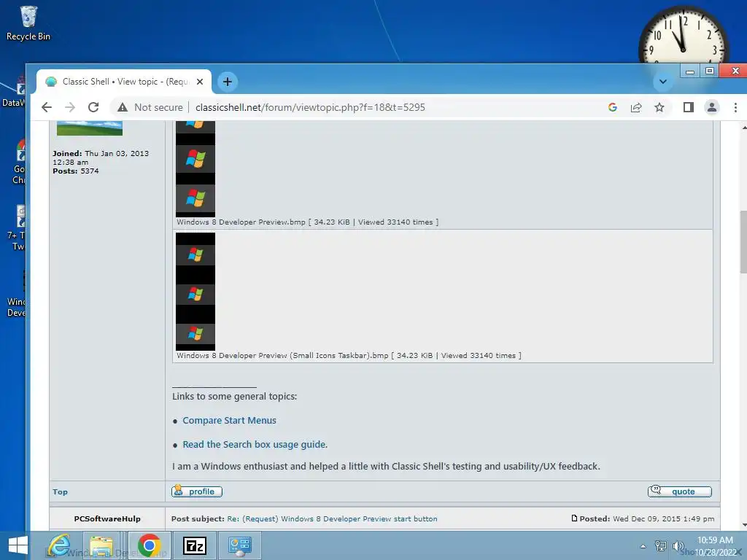This screenshot has width=747, height=560.
Task: Open Chrome side panel
Action: (x=689, y=107)
